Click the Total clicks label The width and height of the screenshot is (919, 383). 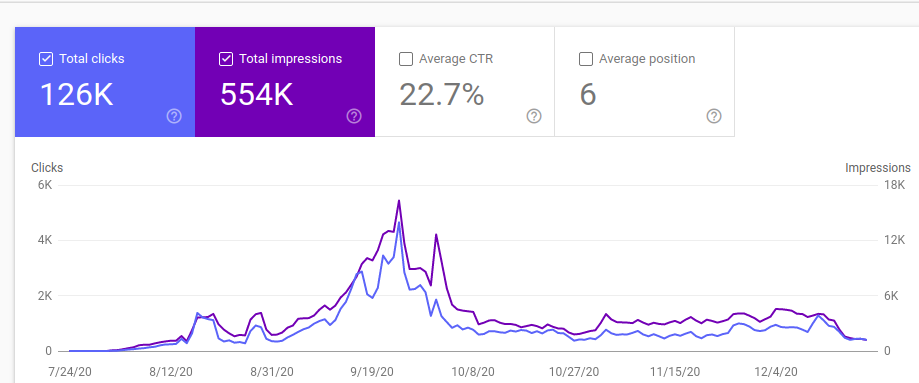tap(92, 59)
